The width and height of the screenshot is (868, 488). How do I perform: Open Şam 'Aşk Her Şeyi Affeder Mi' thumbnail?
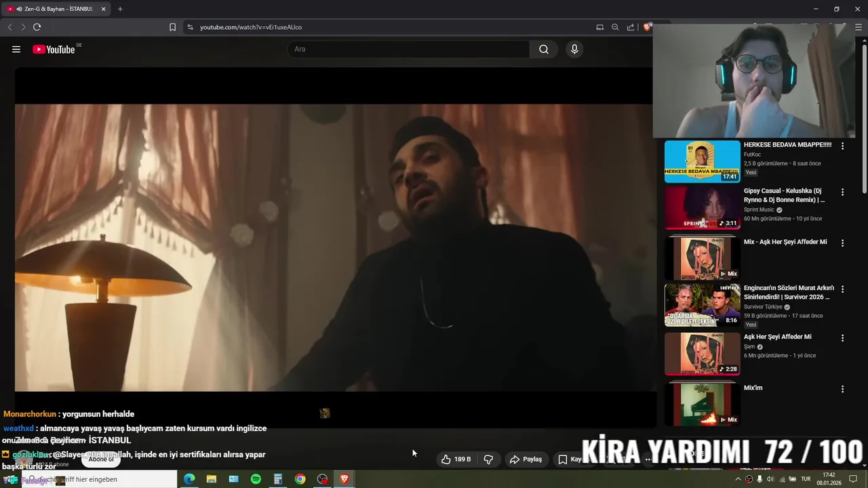tap(703, 353)
